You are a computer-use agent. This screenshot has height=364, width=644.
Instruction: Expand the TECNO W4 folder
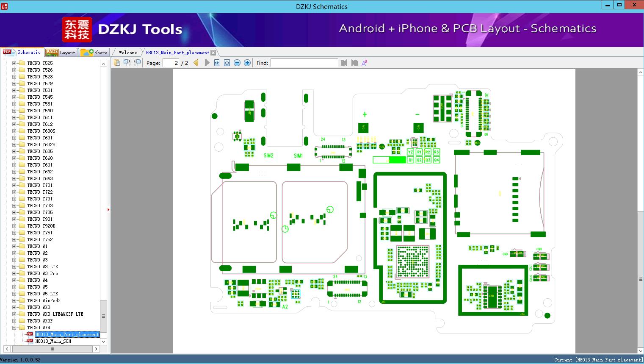14,280
